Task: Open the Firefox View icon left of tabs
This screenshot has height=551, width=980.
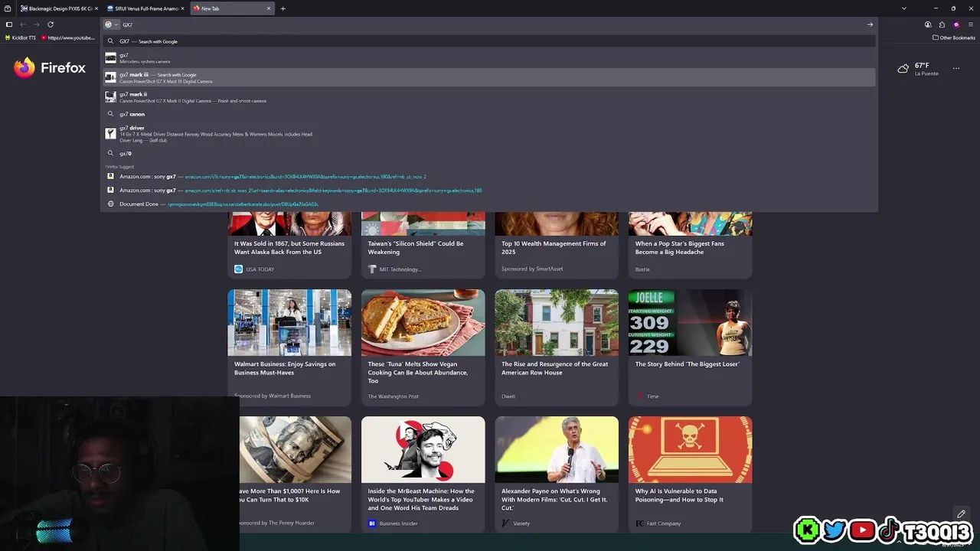Action: 8,8
